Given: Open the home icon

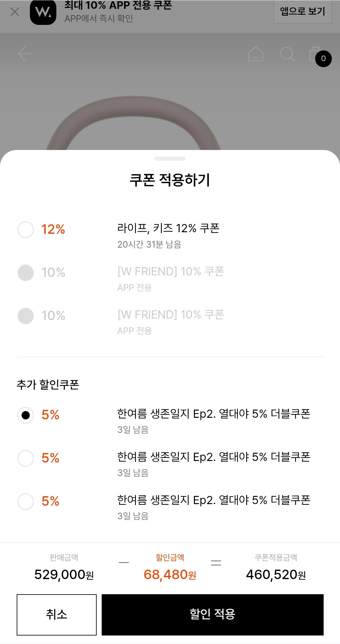Looking at the screenshot, I should [256, 54].
